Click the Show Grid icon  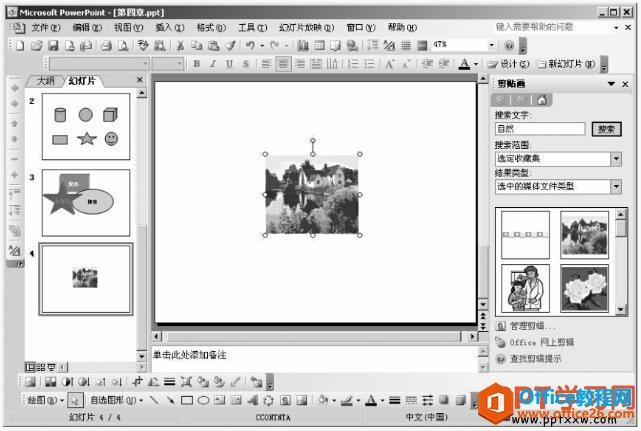(406, 45)
